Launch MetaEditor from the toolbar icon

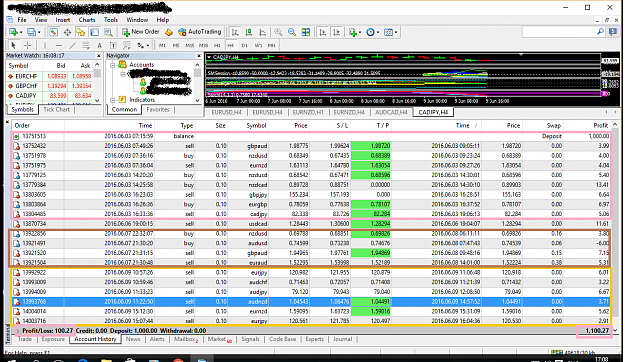tap(169, 32)
